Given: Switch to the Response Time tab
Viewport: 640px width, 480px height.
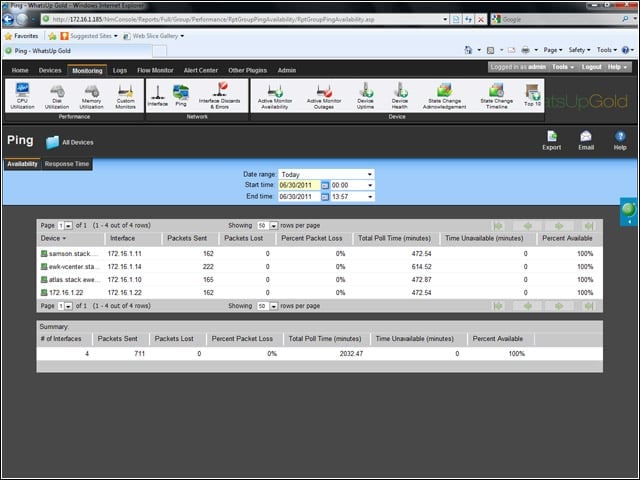Looking at the screenshot, I should [x=67, y=164].
